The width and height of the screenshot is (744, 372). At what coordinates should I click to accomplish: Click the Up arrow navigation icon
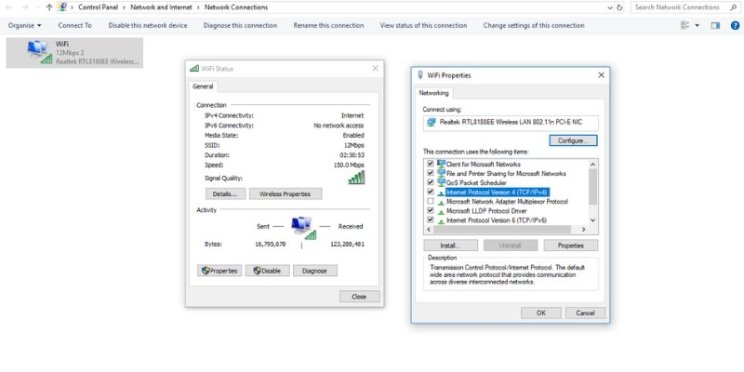coord(49,7)
